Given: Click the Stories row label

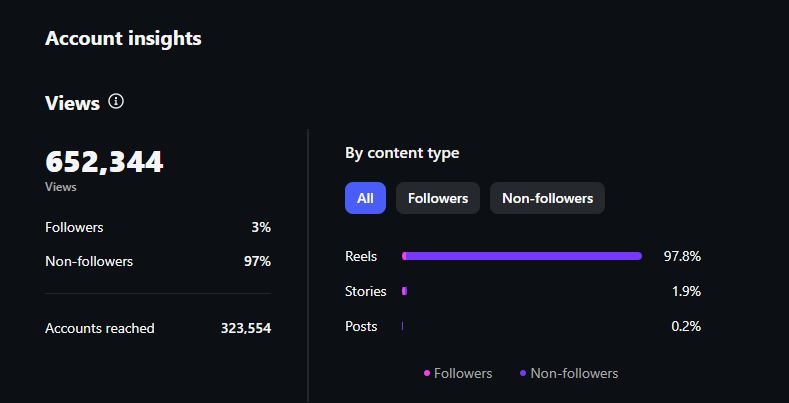Looking at the screenshot, I should click(365, 291).
